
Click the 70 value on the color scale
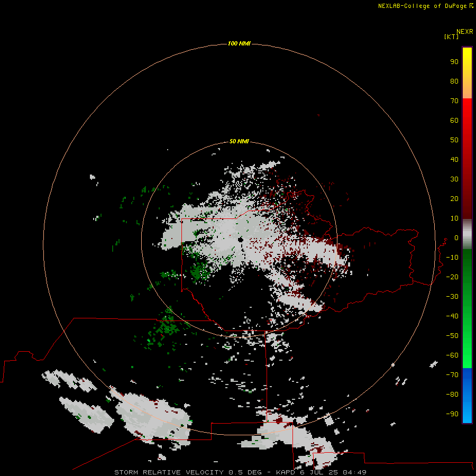pos(454,101)
